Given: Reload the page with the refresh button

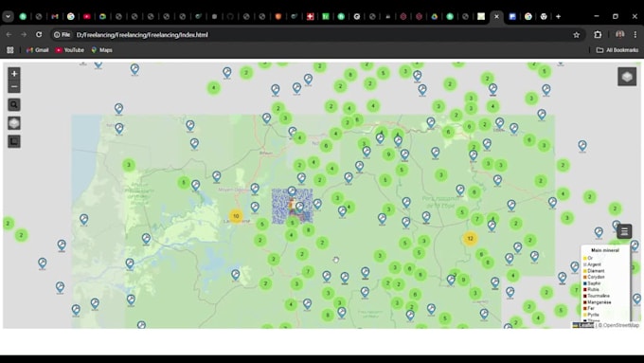Looking at the screenshot, I should tap(39, 35).
